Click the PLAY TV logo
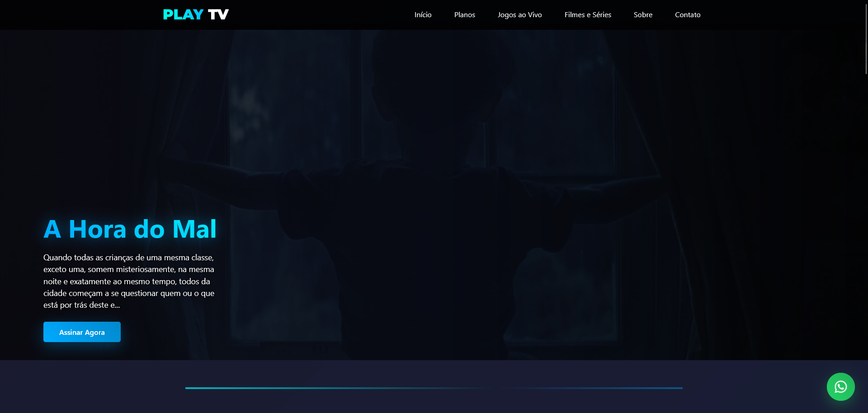Image resolution: width=868 pixels, height=413 pixels. (x=195, y=14)
